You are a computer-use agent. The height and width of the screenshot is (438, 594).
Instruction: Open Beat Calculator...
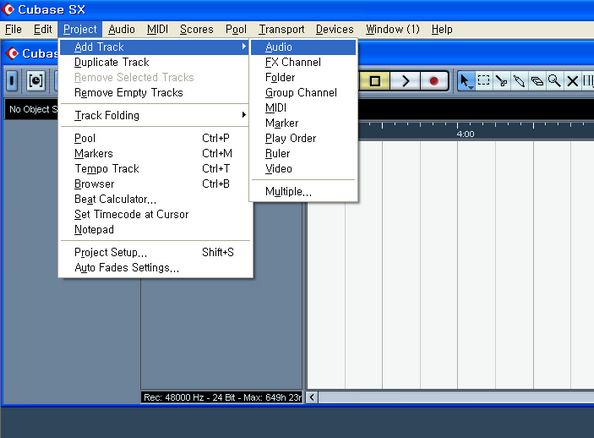coord(155,199)
